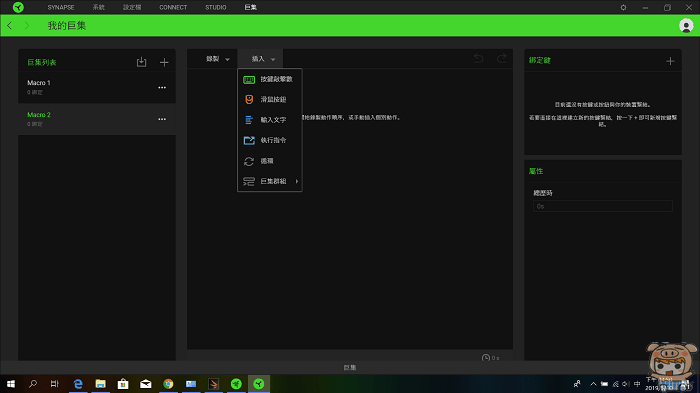Image resolution: width=700 pixels, height=393 pixels.
Task: Redo the last macro action
Action: 502,58
